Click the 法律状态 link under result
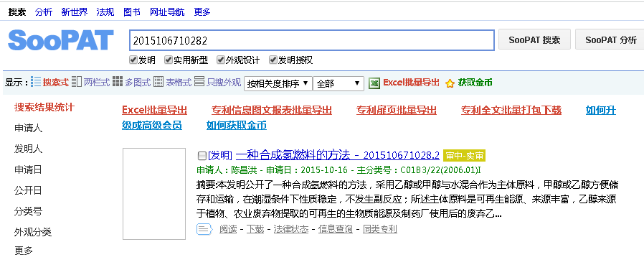Screen dimensions: 644x265 pos(290,229)
